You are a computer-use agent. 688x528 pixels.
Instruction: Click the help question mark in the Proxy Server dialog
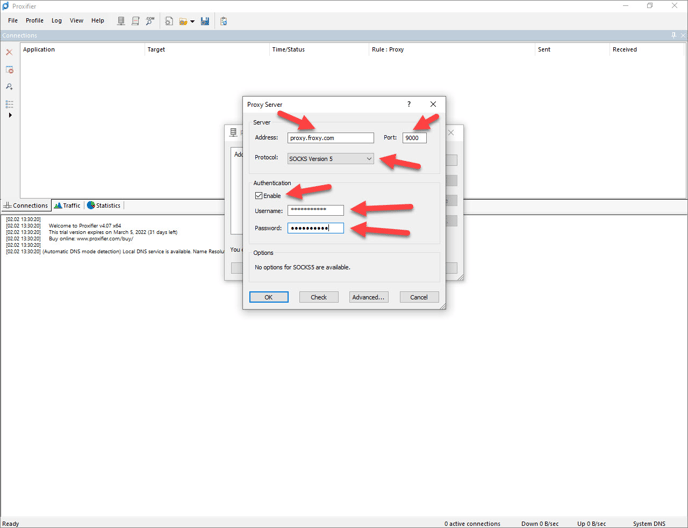point(409,104)
